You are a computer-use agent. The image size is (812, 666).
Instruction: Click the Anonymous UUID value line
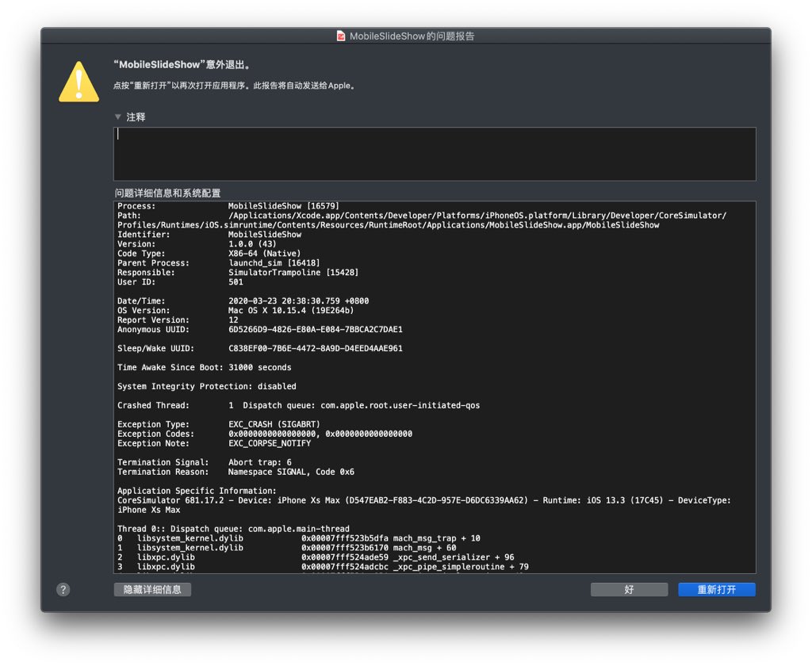[260, 329]
